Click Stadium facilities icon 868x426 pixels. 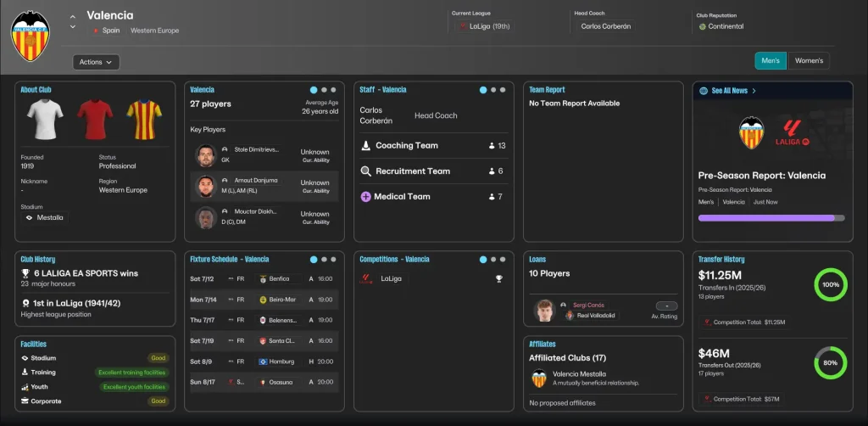click(x=25, y=358)
